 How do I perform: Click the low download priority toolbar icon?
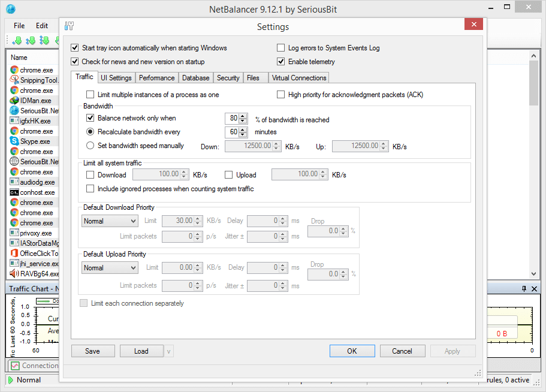coord(17,41)
